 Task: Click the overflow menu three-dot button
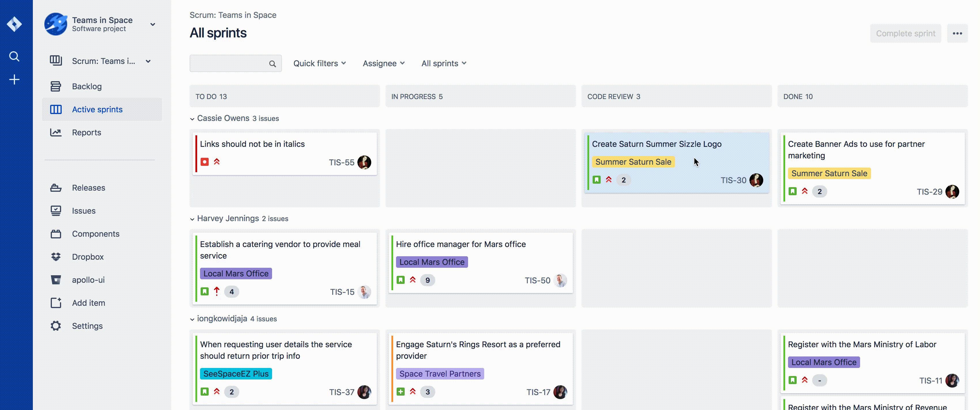coord(958,33)
